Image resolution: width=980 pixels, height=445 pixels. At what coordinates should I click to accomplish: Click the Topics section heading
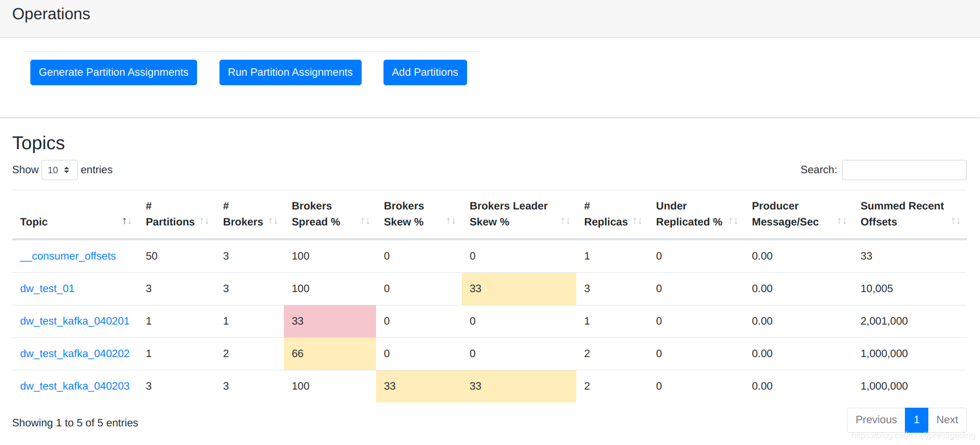coord(38,143)
